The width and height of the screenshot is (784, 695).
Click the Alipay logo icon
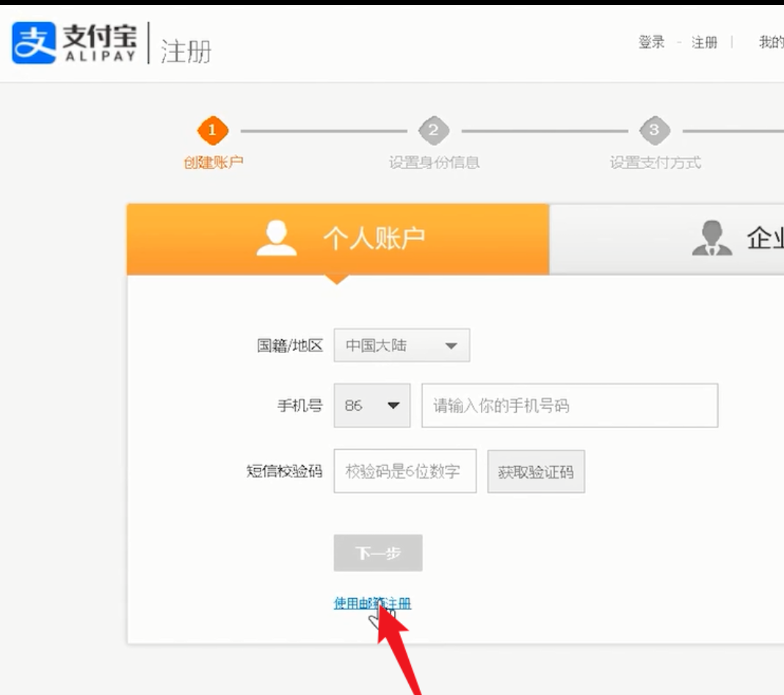point(34,43)
